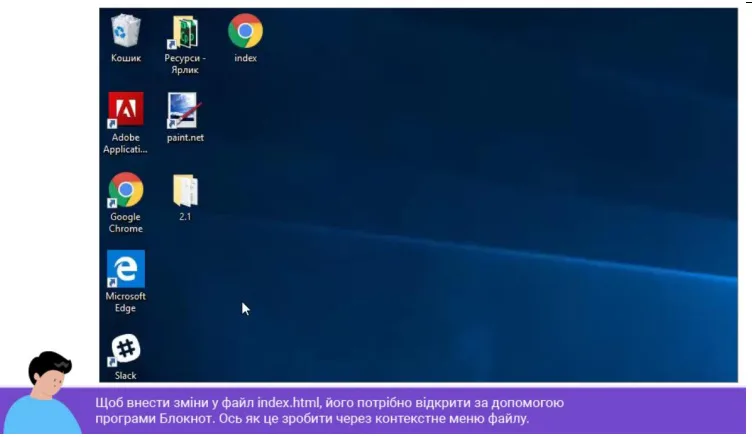Click the 'Кошик' text label
Image resolution: width=752 pixels, height=437 pixels.
click(x=126, y=58)
